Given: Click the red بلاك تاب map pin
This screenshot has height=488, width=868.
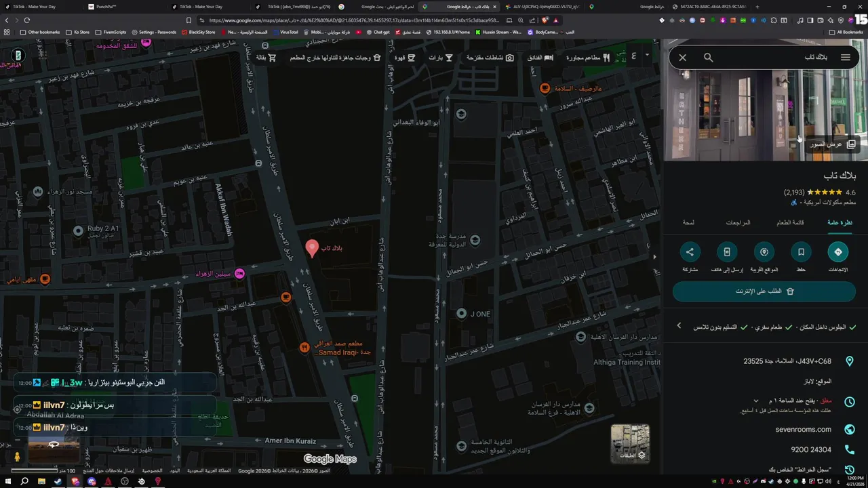Looking at the screenshot, I should [312, 248].
